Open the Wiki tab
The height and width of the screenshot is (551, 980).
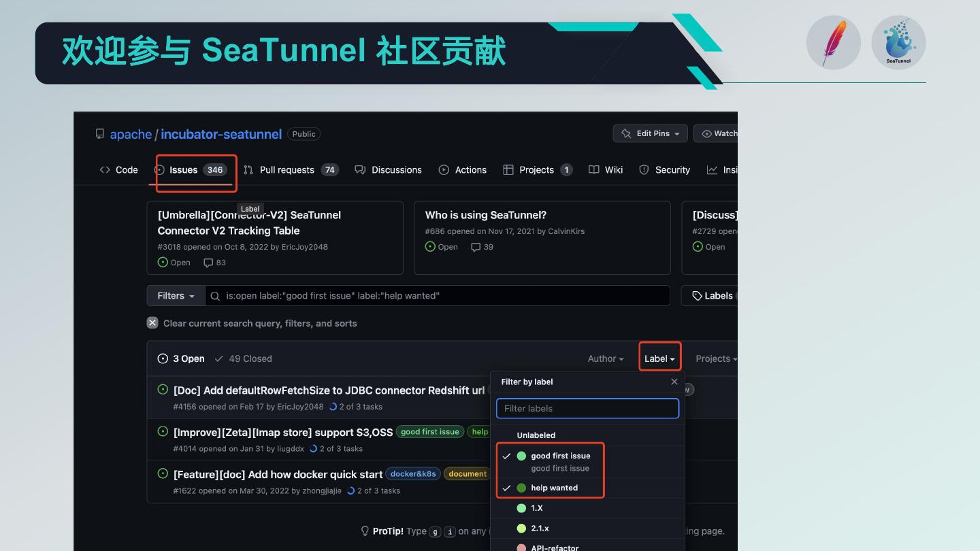(606, 170)
